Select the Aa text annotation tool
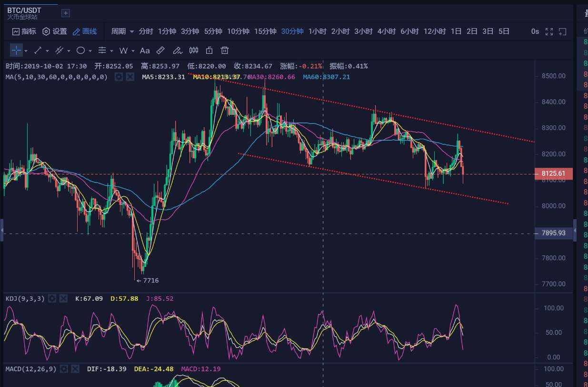Screen dimensions: 588x387 pos(145,50)
